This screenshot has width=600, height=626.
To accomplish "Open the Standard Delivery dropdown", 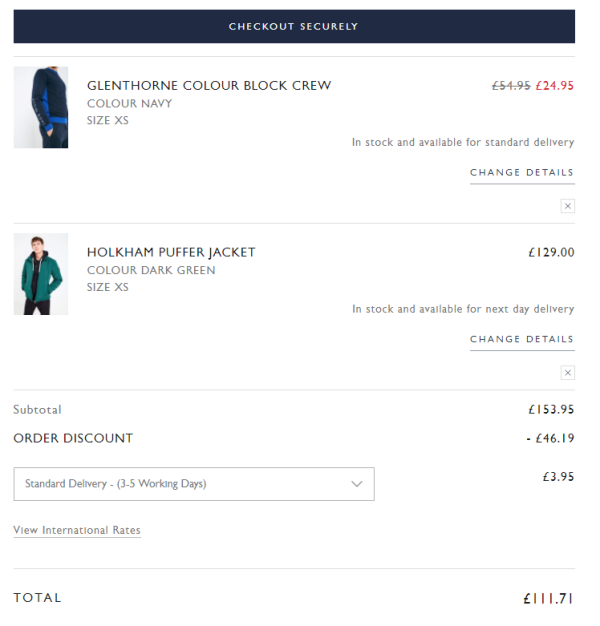I will [194, 484].
